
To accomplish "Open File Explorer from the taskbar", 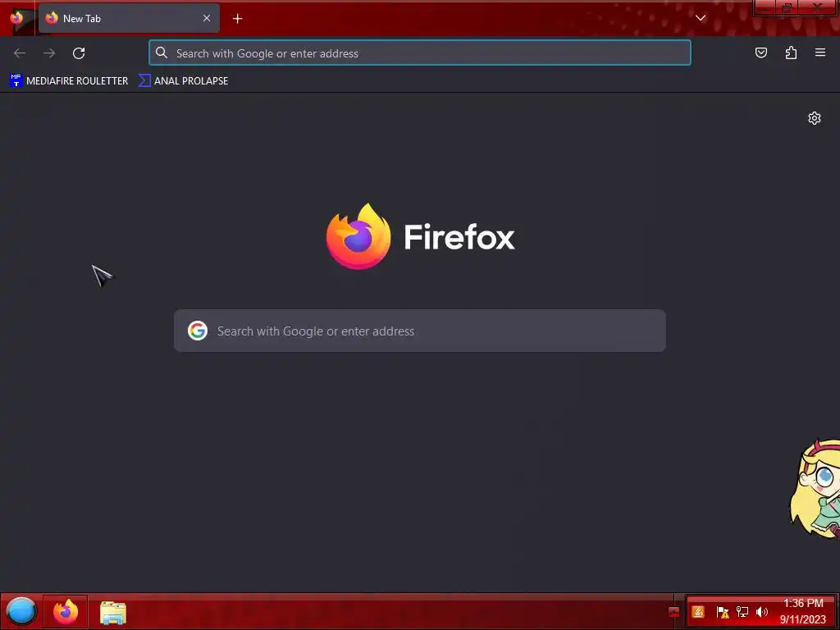I will pos(113,613).
